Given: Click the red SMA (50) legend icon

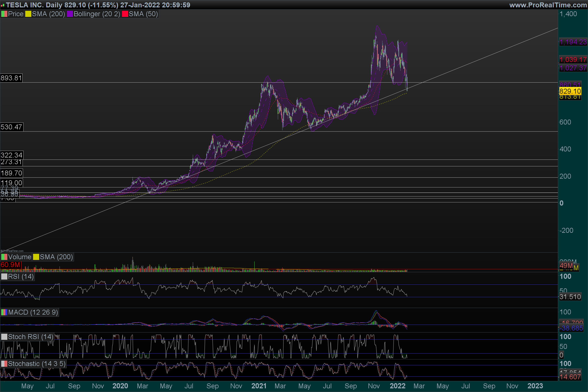Looking at the screenshot, I should 125,14.
